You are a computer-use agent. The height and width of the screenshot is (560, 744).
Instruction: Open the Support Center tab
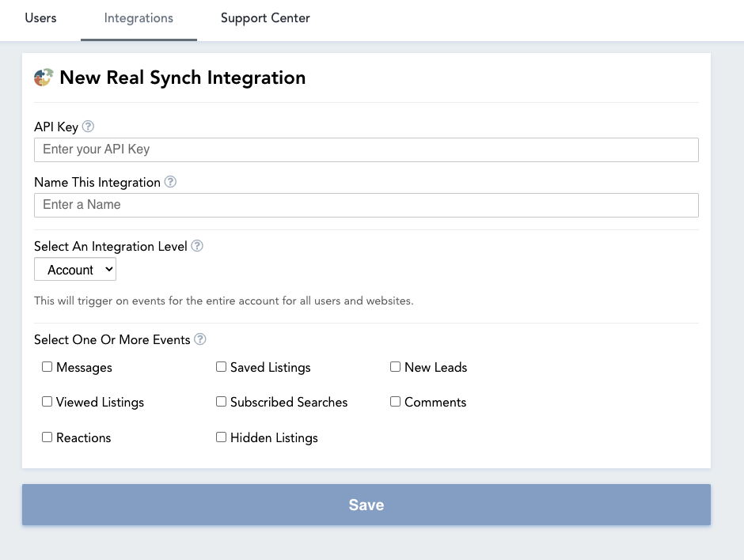(265, 18)
